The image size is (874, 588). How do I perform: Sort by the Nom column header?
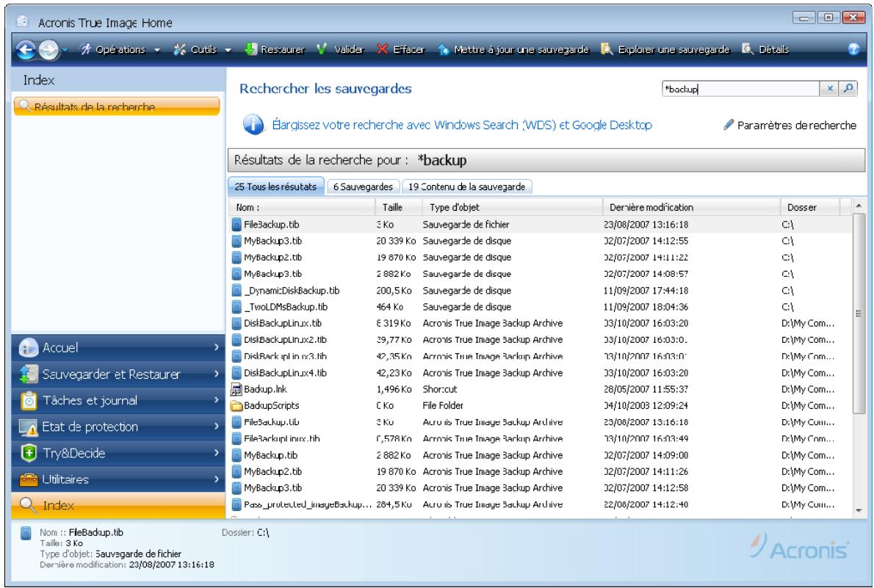tap(302, 207)
